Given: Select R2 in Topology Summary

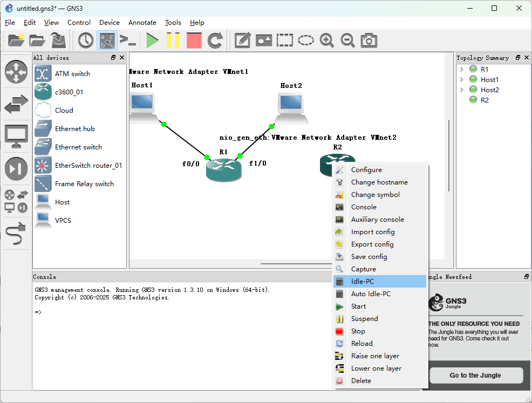Looking at the screenshot, I should click(x=485, y=100).
